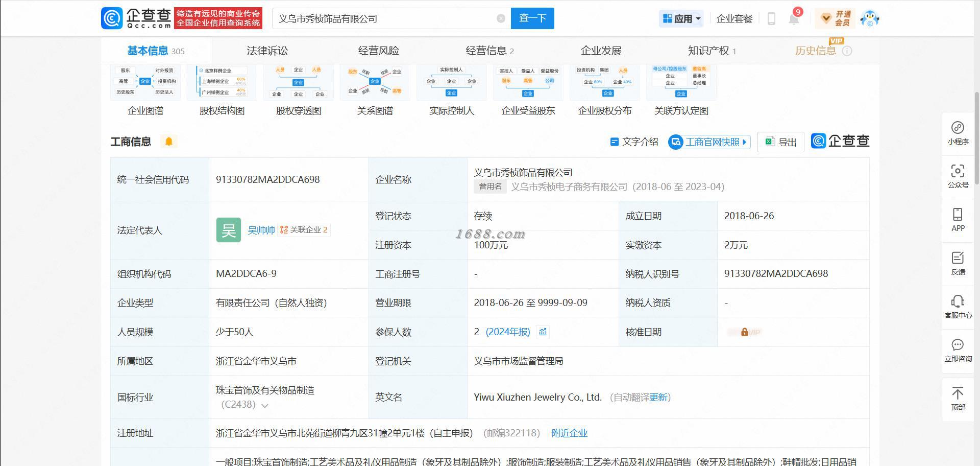Open the 公众号 sidebar icon

[958, 176]
